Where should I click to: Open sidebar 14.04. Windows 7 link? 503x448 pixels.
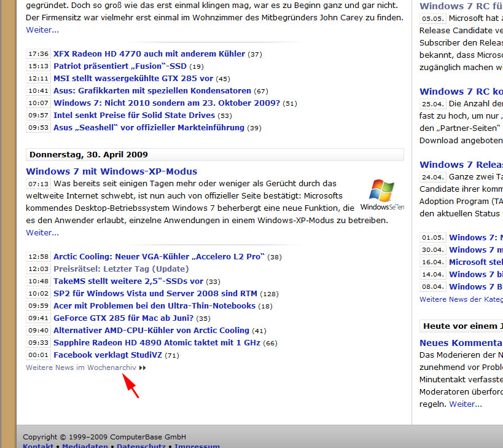click(x=476, y=274)
